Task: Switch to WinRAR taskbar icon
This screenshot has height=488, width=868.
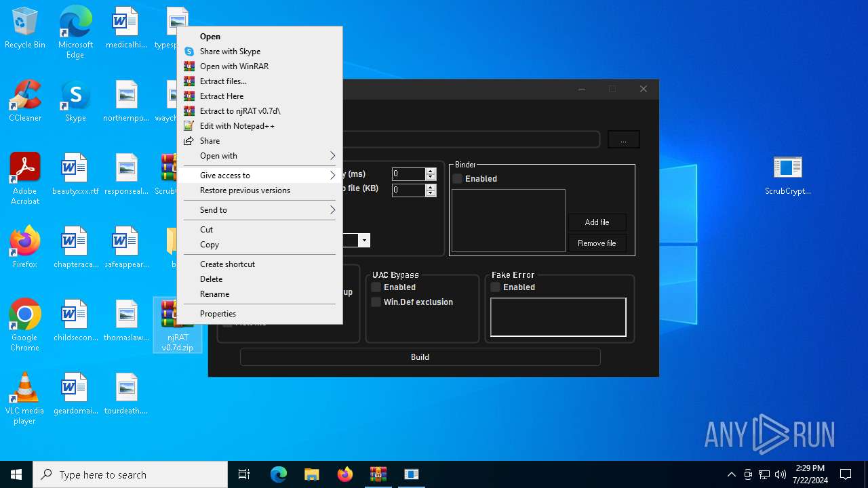Action: coord(378,474)
